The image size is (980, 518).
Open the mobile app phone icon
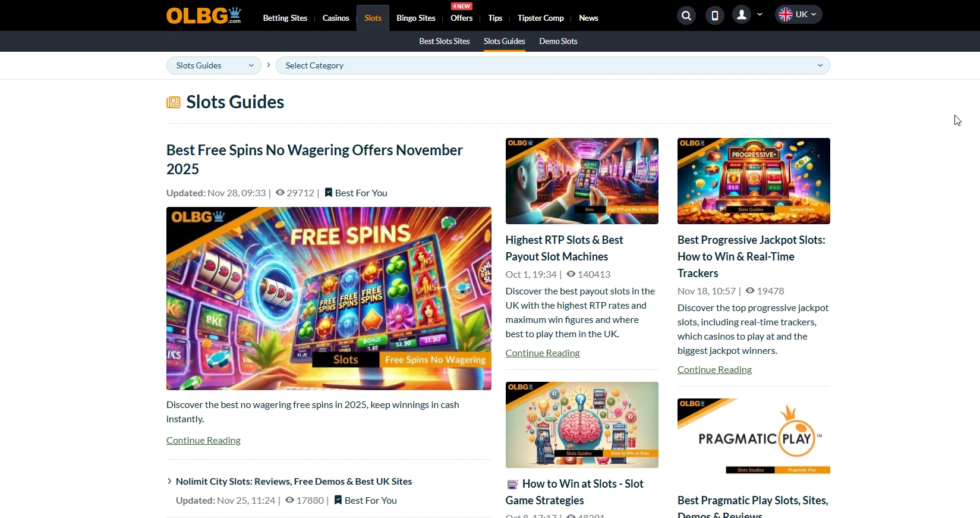[x=714, y=15]
